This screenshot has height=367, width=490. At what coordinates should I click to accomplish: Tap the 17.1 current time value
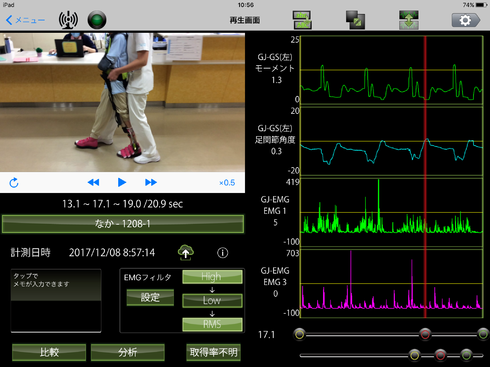(266, 334)
